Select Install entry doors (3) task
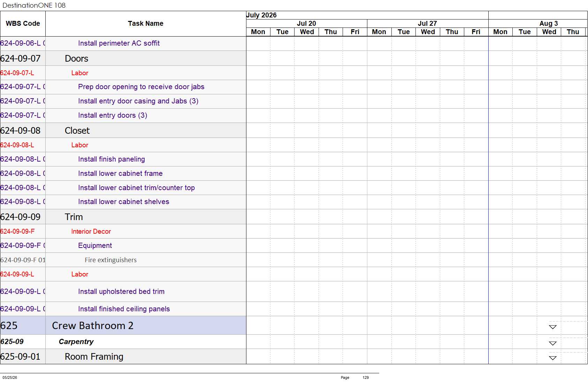Screen dimensions: 588x382 pos(113,115)
